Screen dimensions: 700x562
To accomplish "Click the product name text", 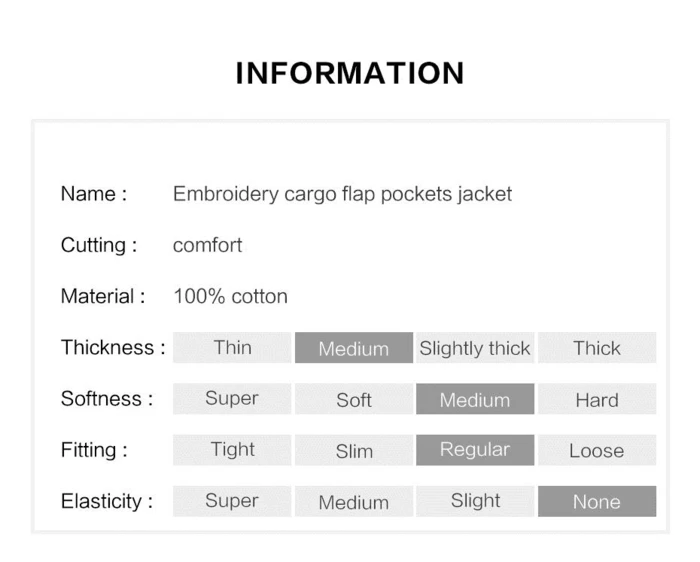I will 342,194.
